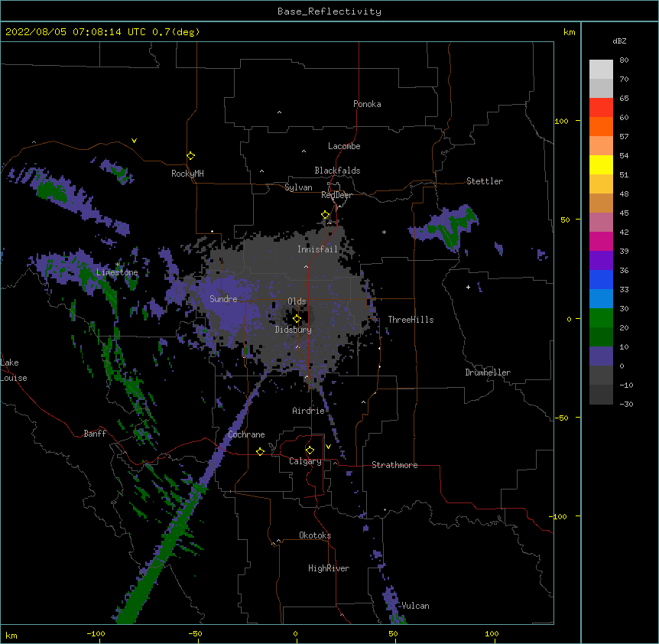Viewport: 659px width, 644px height.
Task: Click the diamond marker below Cochrane
Action: coord(260,451)
